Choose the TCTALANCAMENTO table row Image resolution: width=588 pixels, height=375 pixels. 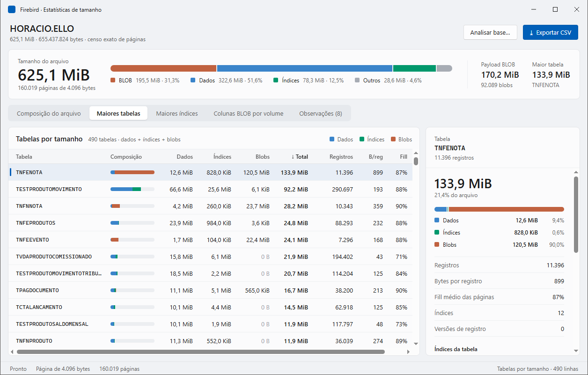pyautogui.click(x=211, y=307)
